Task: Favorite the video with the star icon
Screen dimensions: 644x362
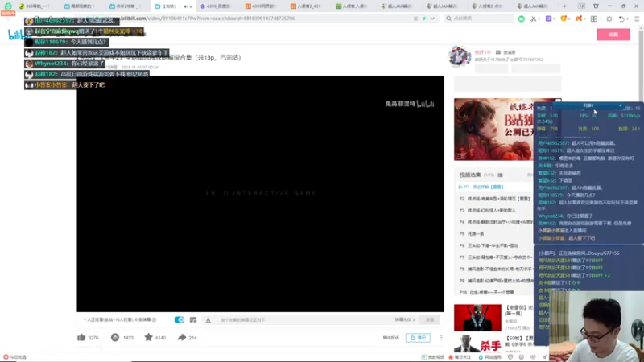Action: pos(148,337)
